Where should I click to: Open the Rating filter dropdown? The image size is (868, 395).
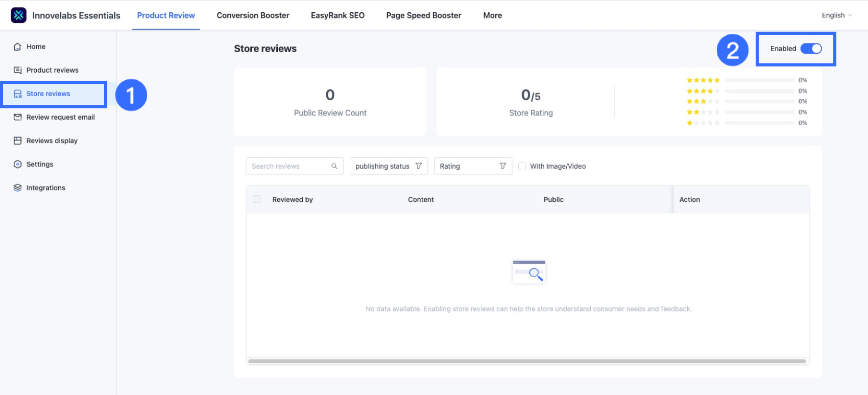coord(472,166)
